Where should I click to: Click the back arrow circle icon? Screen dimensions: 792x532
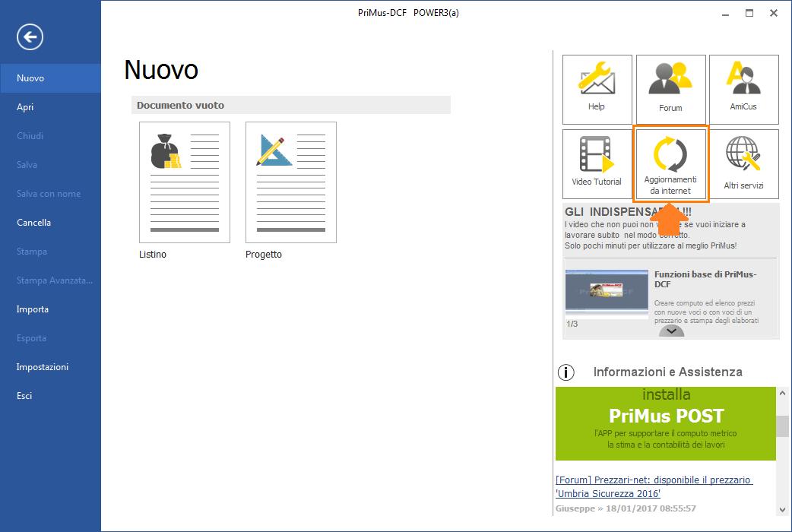pos(30,37)
